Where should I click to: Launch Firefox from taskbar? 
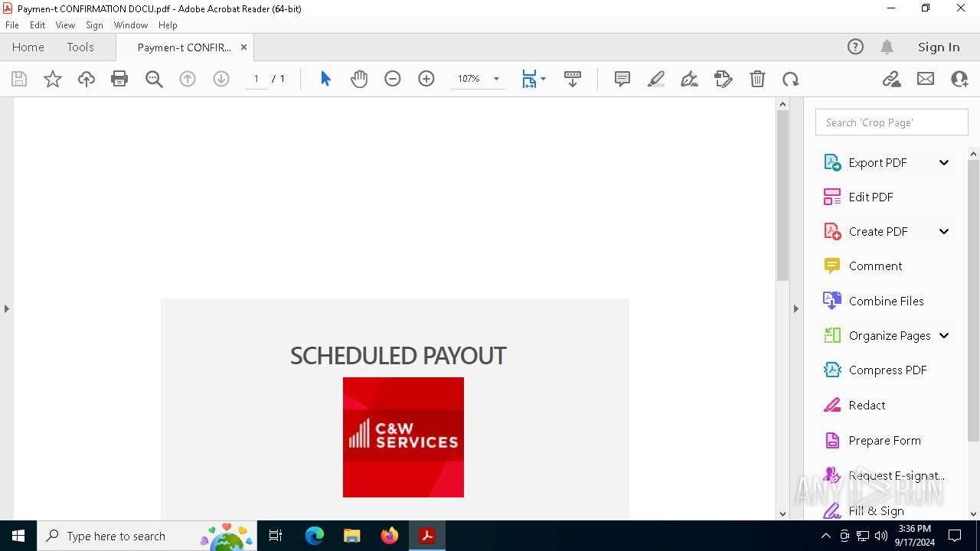click(x=390, y=536)
